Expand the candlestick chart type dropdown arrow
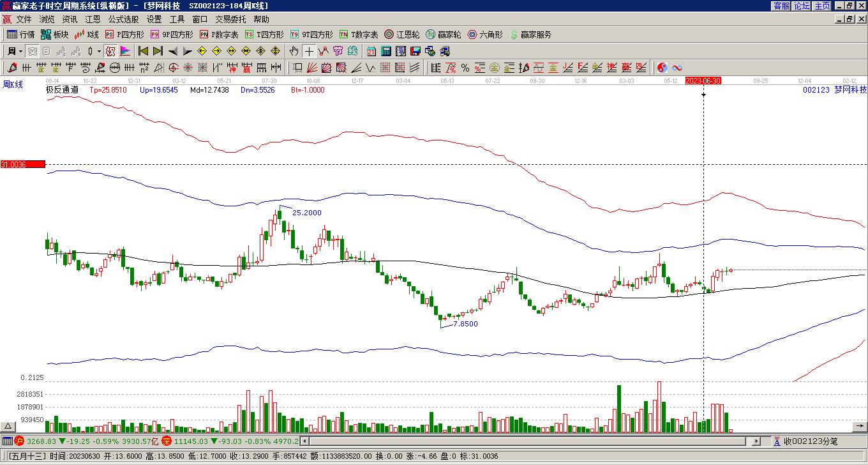Screen dimensions: 868x465 [99, 51]
